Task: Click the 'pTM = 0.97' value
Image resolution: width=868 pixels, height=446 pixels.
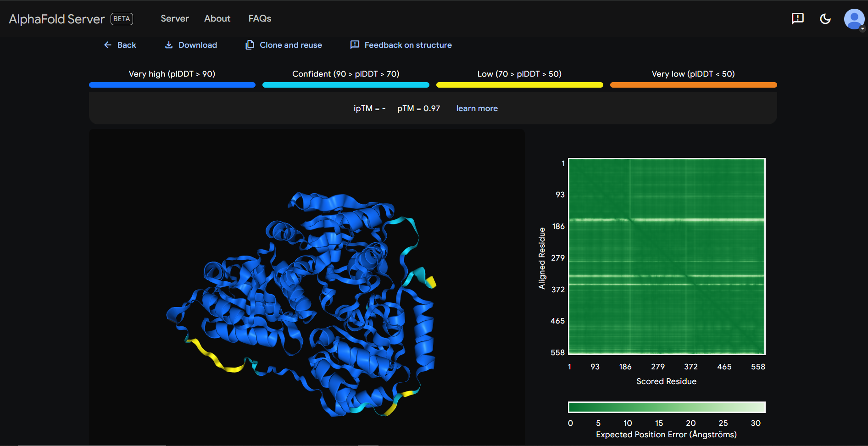Action: pyautogui.click(x=418, y=108)
